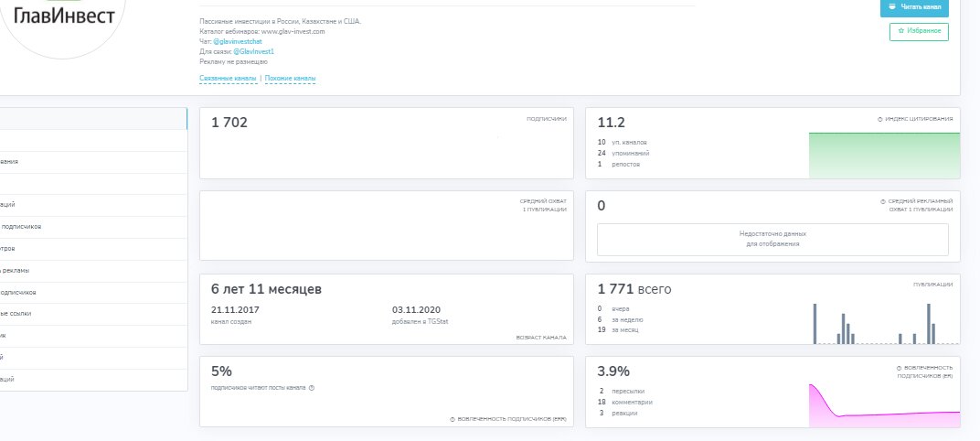The width and height of the screenshot is (980, 441).
Task: Click the icon inside Читать канал button
Action: 890,7
